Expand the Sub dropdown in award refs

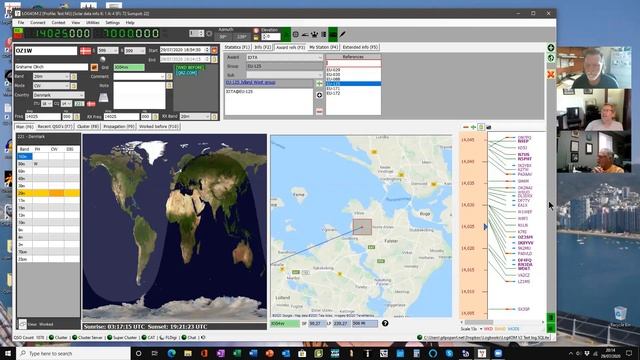(320, 75)
